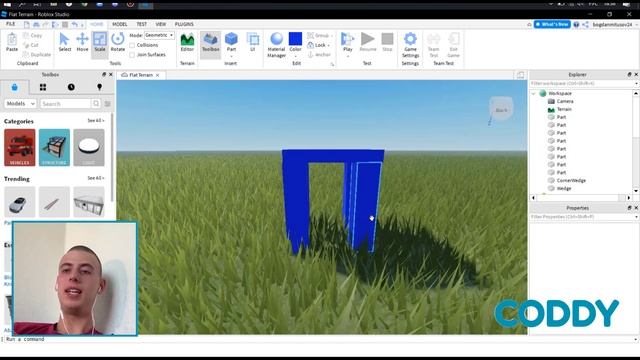Switch to the HOME ribbon tab

[x=97, y=24]
